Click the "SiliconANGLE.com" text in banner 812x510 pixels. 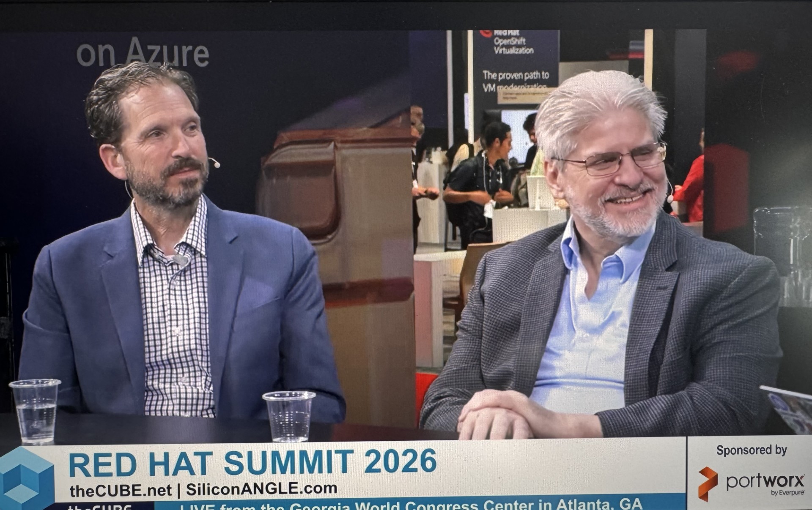coord(261,489)
